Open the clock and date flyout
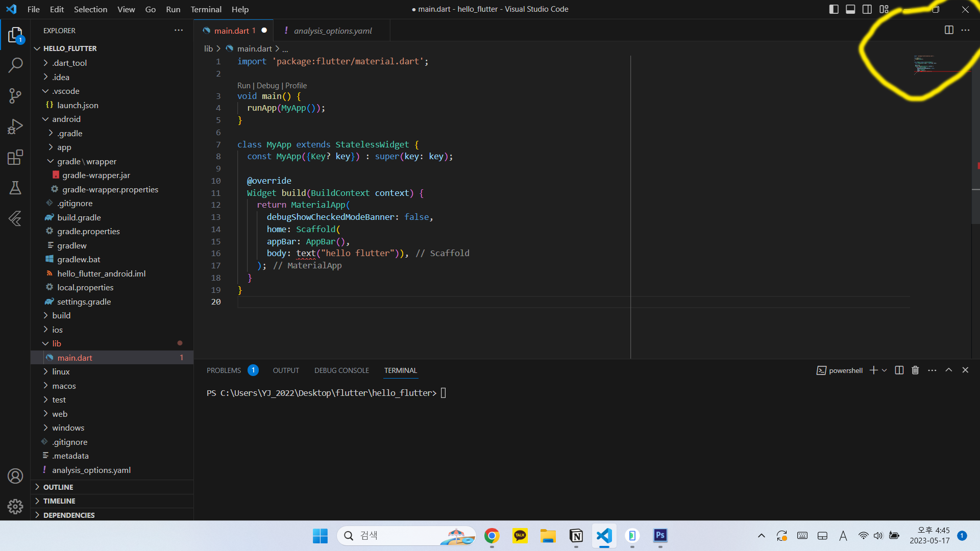The image size is (980, 551). pos(929,536)
